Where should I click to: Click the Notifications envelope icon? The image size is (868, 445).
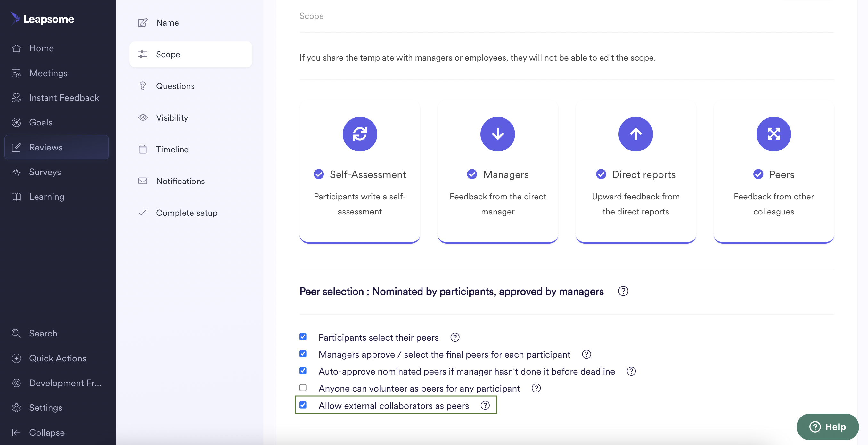point(143,181)
